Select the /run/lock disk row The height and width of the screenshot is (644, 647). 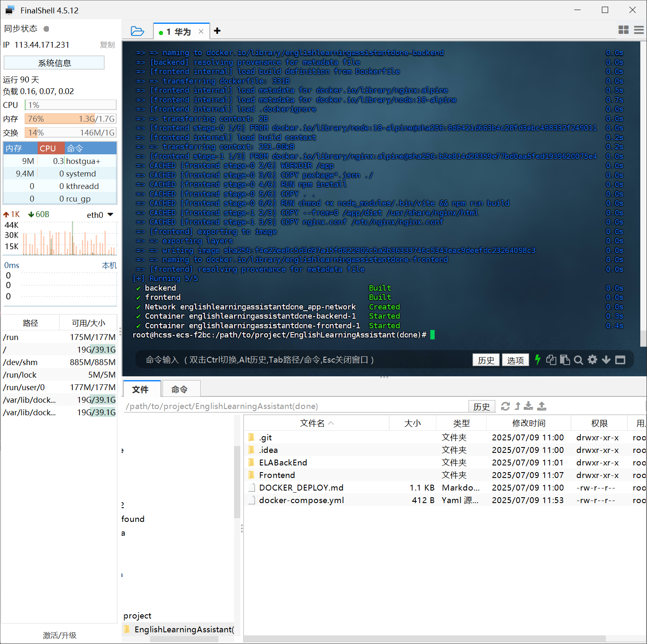pyautogui.click(x=59, y=375)
